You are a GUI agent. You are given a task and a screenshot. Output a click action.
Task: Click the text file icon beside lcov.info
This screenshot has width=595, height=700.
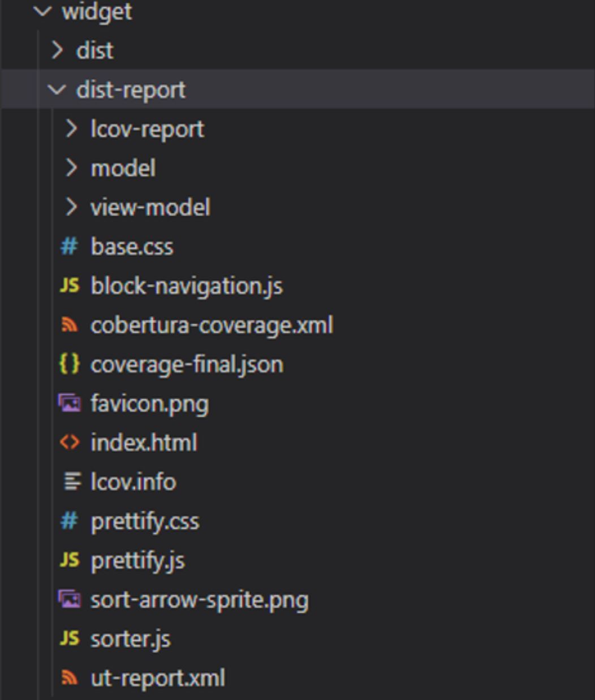click(71, 482)
